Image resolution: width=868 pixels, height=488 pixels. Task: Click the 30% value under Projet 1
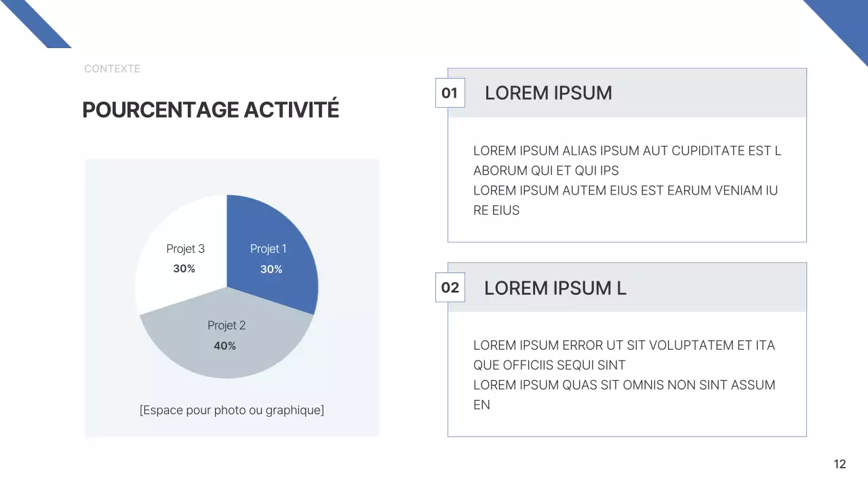[271, 269]
